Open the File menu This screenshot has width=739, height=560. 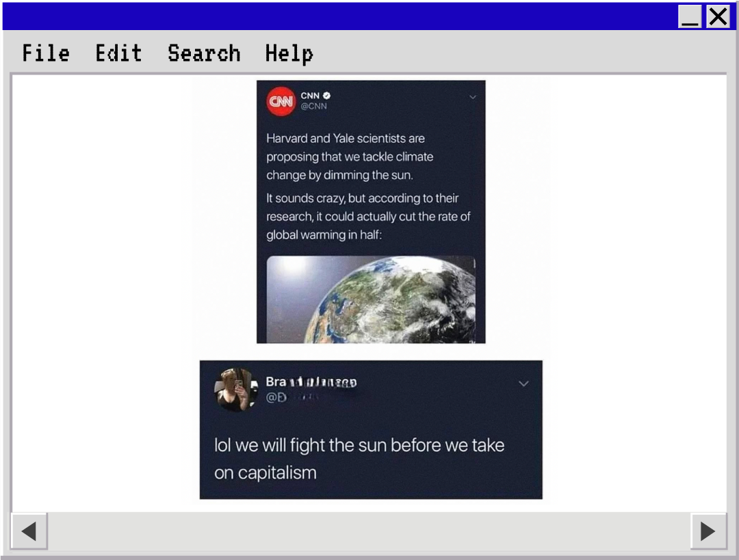[46, 53]
